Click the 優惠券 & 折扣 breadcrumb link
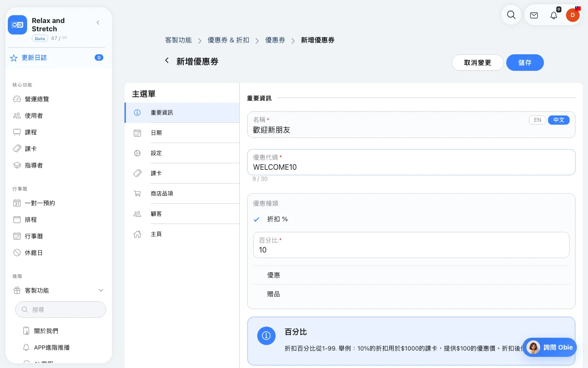The image size is (588, 368). tap(228, 40)
